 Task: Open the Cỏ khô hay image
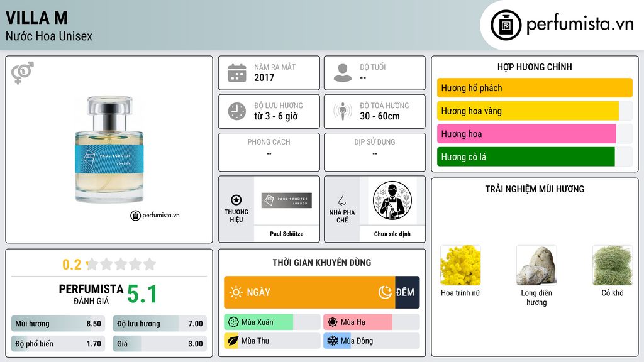tap(613, 266)
